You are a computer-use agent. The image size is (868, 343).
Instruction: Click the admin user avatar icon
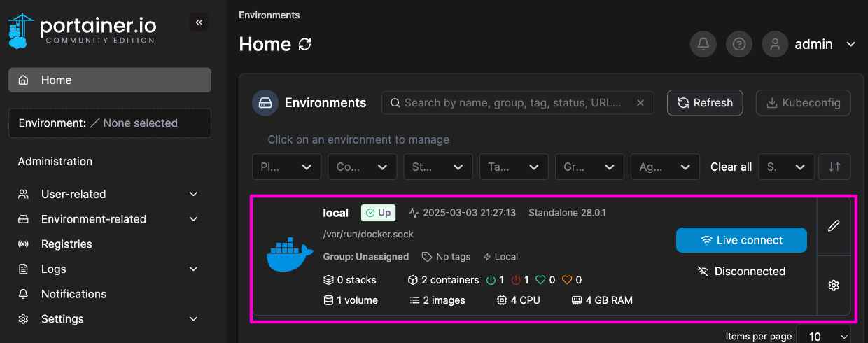pyautogui.click(x=775, y=44)
